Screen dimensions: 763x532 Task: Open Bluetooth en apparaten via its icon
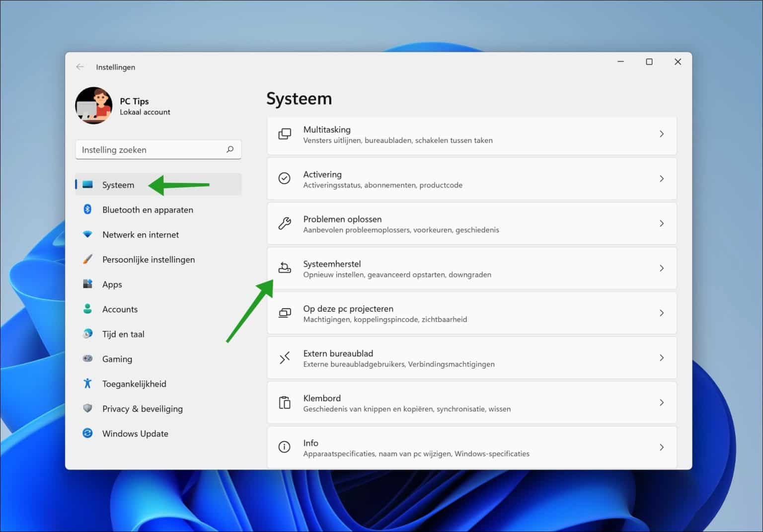pos(87,210)
